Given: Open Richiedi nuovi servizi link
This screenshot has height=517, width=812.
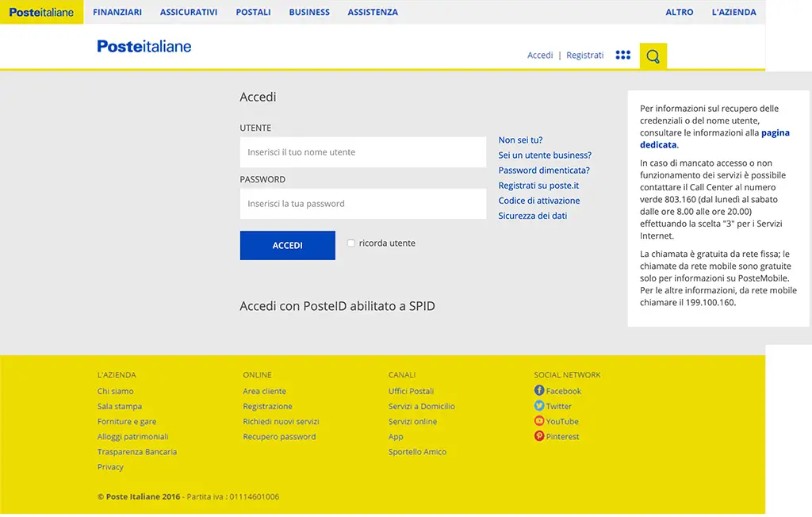Looking at the screenshot, I should [281, 421].
